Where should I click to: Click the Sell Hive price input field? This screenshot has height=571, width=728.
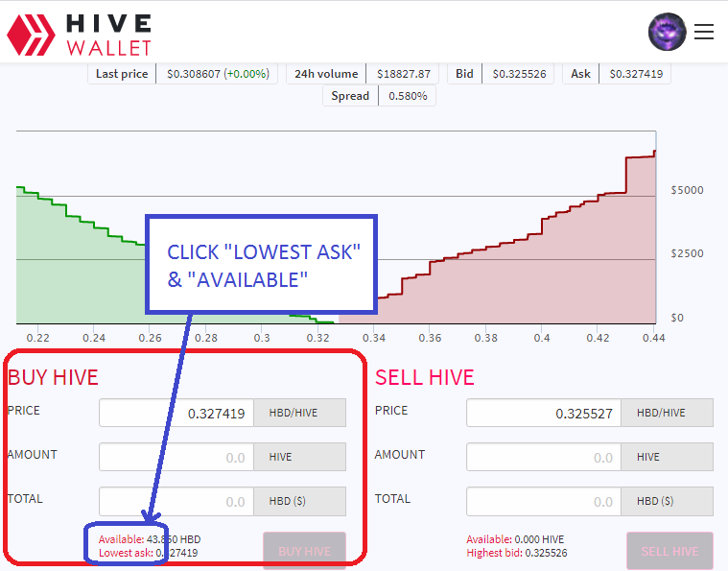(544, 413)
